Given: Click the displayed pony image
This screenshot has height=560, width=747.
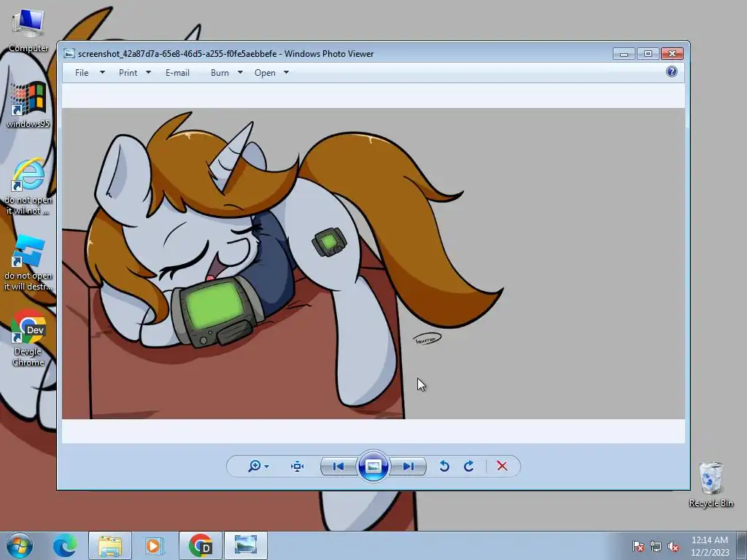Looking at the screenshot, I should (x=373, y=263).
